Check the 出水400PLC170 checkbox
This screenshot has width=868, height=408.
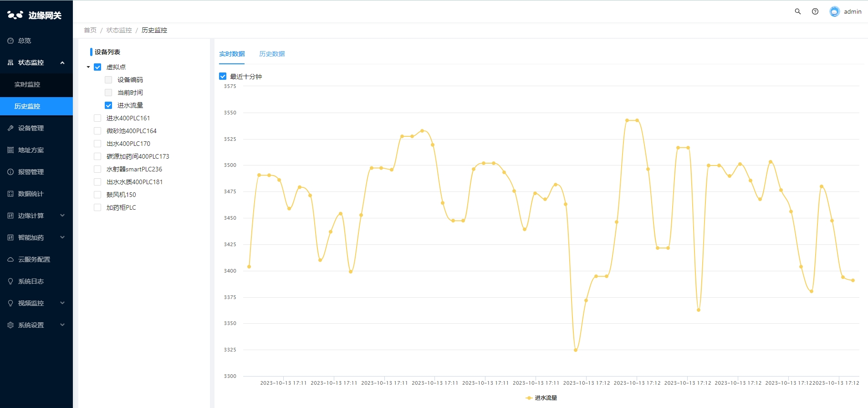[97, 144]
